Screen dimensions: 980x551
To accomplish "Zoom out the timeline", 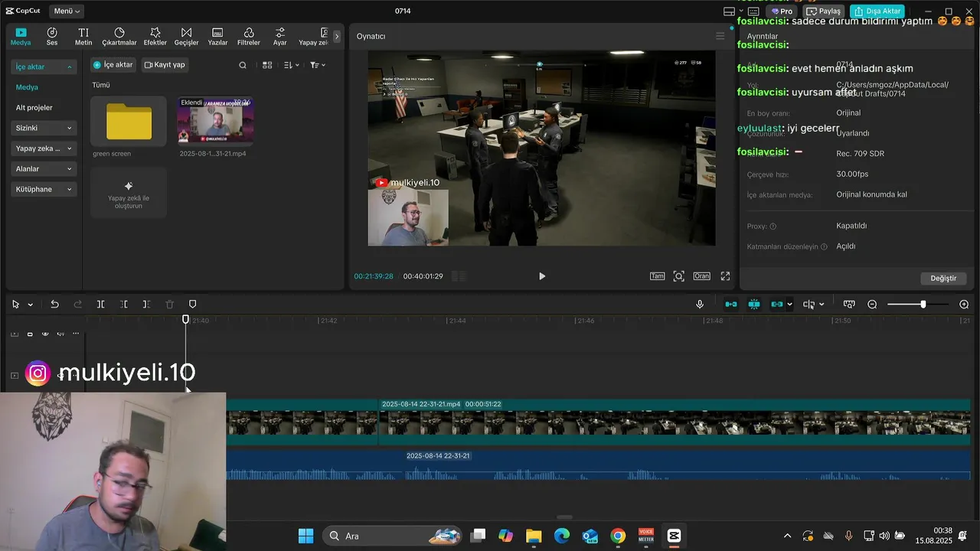I will tap(872, 305).
